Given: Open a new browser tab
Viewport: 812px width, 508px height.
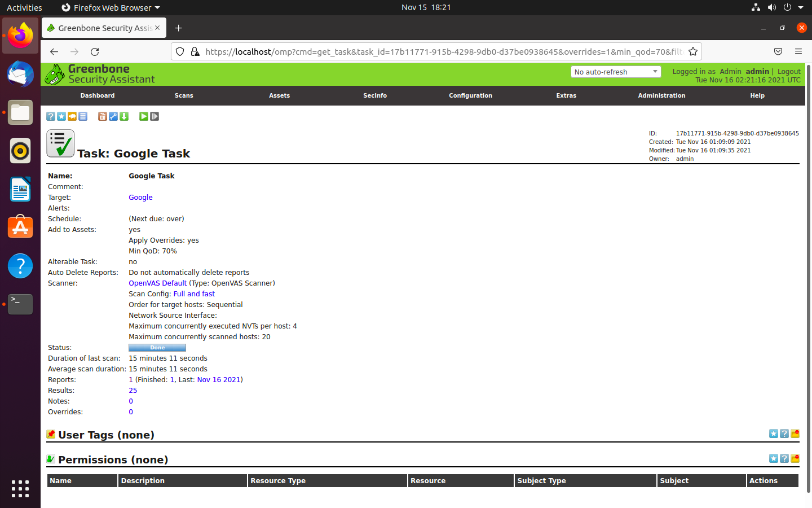Looking at the screenshot, I should click(x=178, y=28).
